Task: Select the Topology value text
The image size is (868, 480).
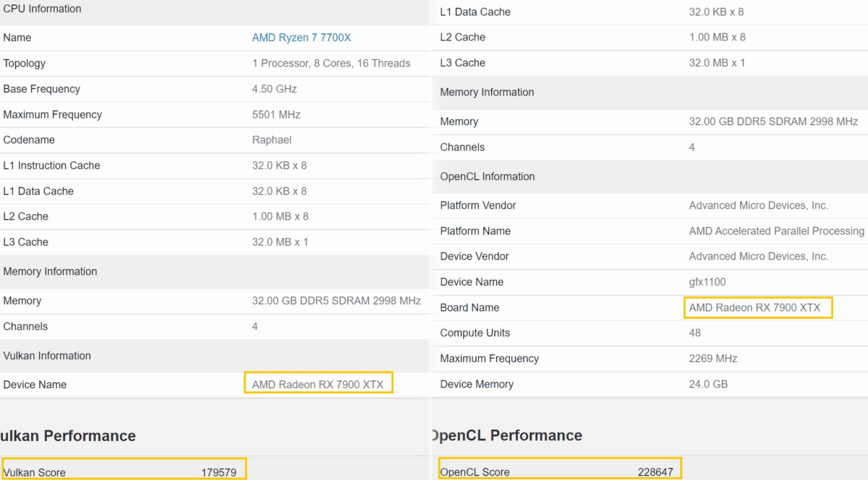Action: (x=331, y=64)
